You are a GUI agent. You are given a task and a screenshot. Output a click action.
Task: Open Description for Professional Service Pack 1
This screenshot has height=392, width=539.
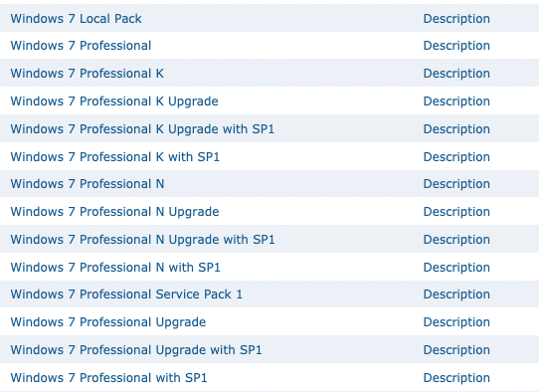click(x=456, y=294)
